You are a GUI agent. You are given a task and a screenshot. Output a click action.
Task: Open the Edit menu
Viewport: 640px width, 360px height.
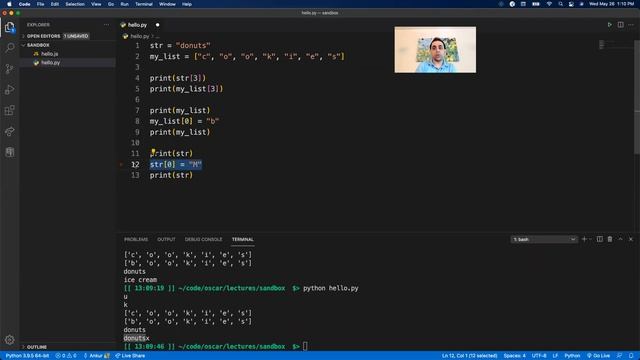pyautogui.click(x=55, y=4)
